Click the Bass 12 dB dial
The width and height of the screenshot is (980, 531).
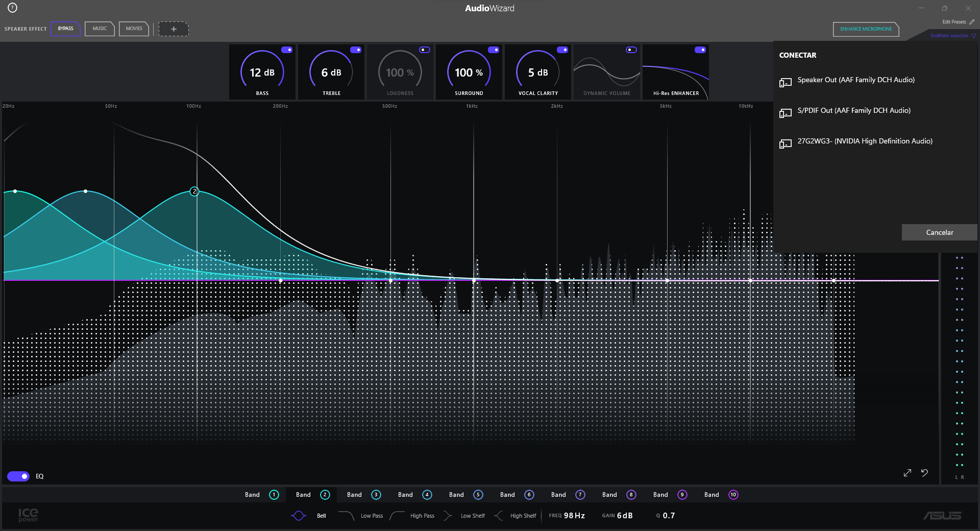pos(262,72)
